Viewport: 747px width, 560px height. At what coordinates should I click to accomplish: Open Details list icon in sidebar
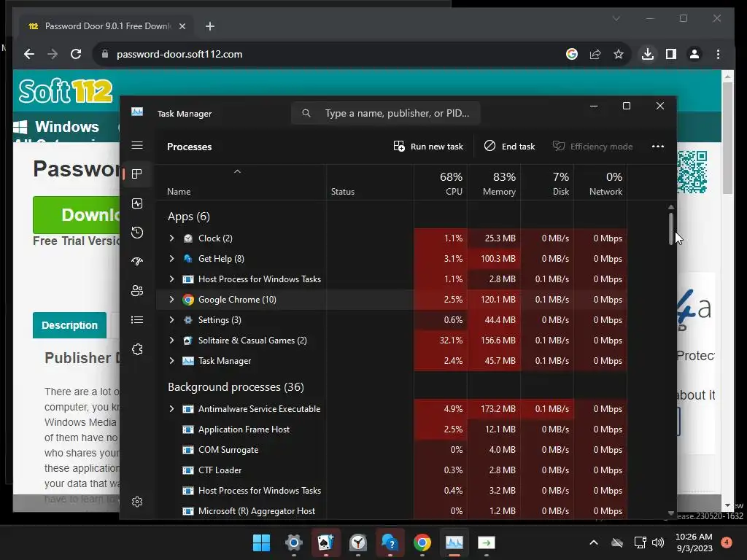(x=137, y=320)
